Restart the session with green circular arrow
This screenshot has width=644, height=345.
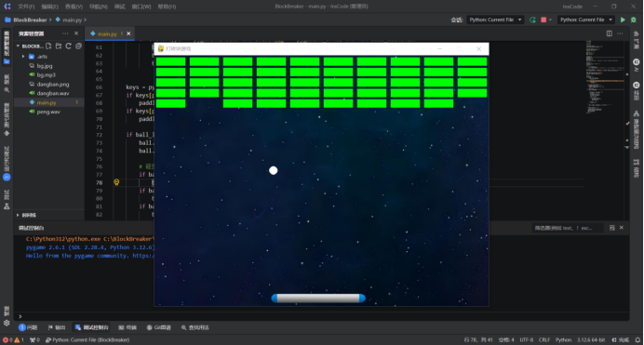[532, 20]
